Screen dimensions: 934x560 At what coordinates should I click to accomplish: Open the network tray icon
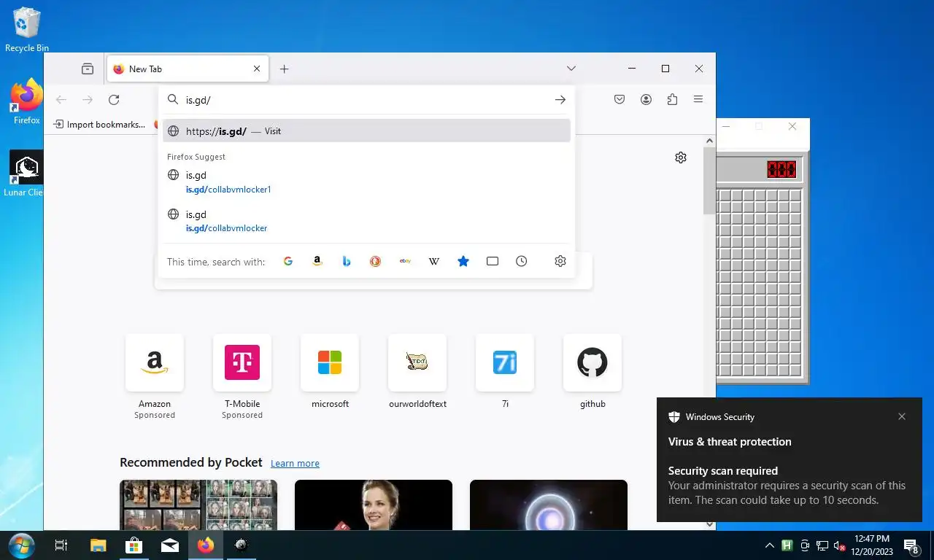click(822, 545)
